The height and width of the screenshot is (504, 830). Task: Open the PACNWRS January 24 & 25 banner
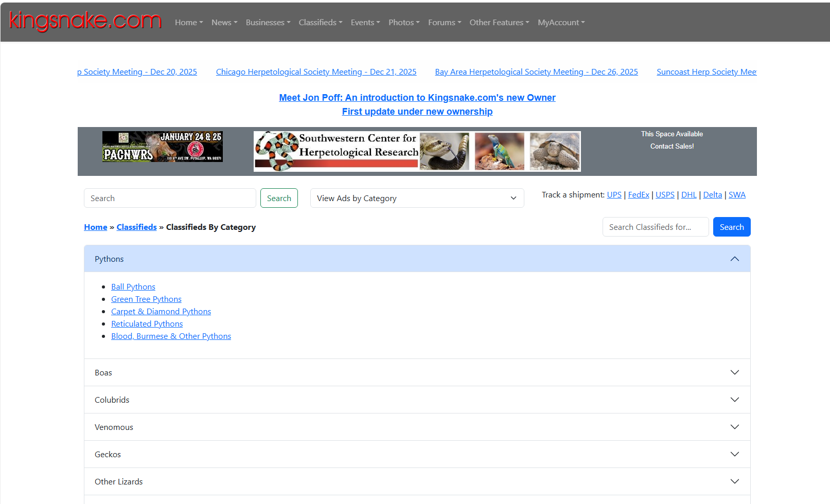pos(163,147)
